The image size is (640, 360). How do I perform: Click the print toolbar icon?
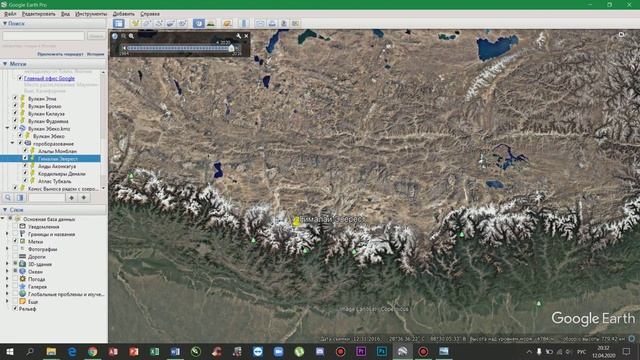(x=272, y=23)
